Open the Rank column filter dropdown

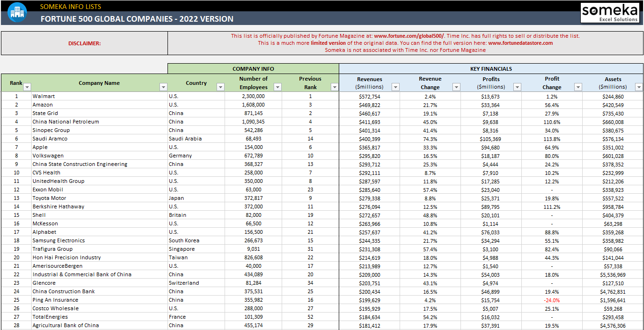[27, 87]
